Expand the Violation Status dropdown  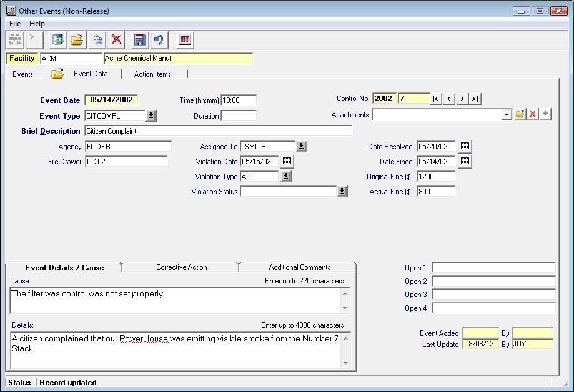point(342,192)
